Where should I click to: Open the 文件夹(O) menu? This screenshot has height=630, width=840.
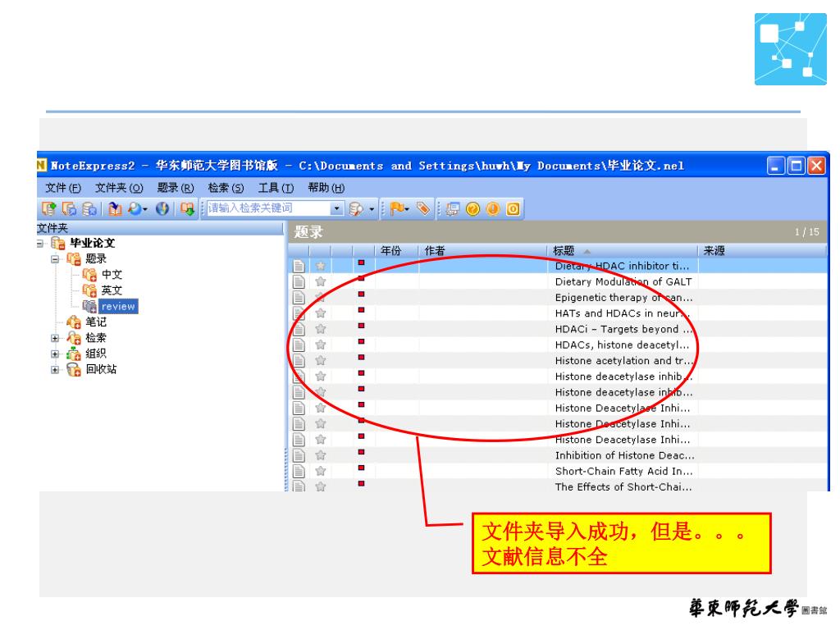(119, 188)
